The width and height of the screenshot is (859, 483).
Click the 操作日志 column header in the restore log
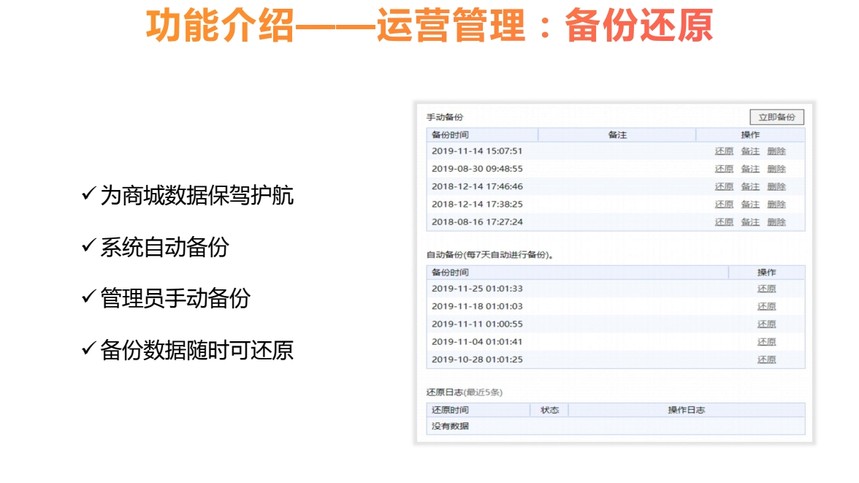point(687,410)
